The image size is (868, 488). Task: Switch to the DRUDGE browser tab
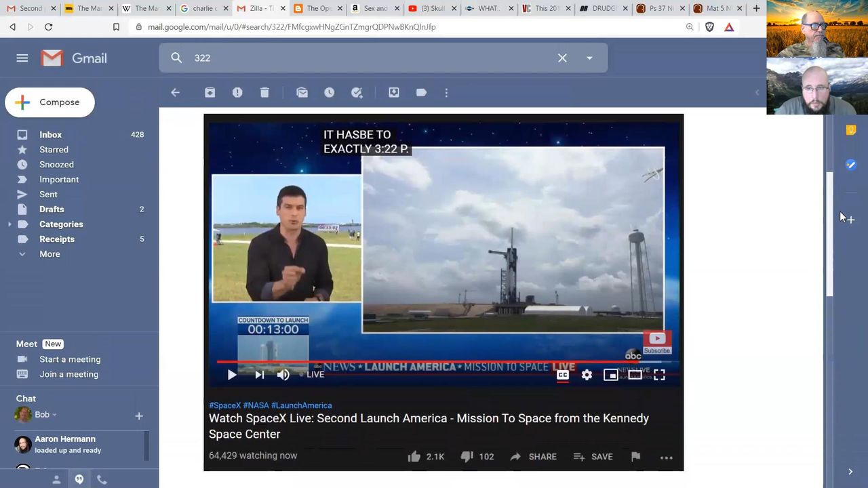point(604,9)
